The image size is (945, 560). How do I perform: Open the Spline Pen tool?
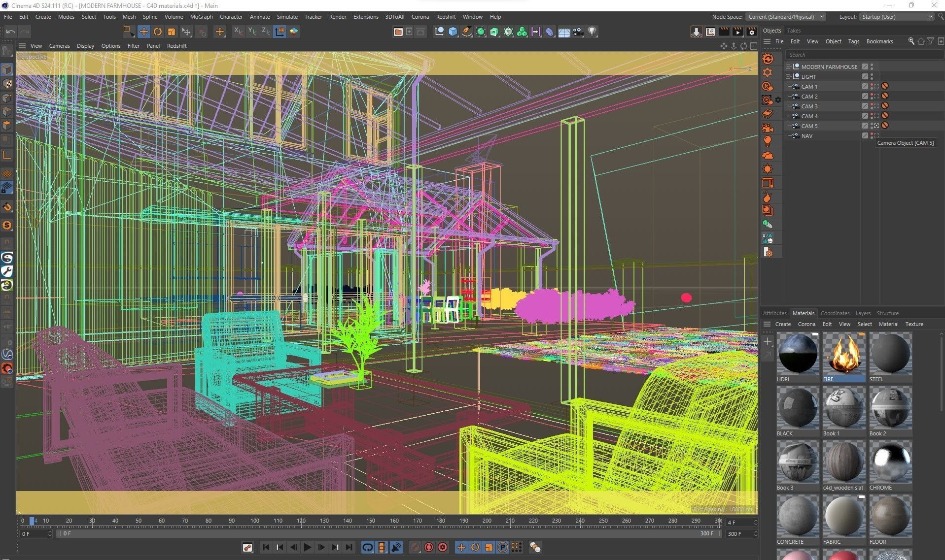coord(467,32)
